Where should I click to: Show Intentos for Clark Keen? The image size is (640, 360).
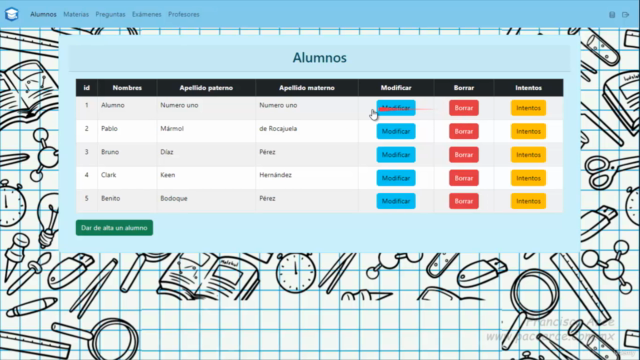[528, 178]
